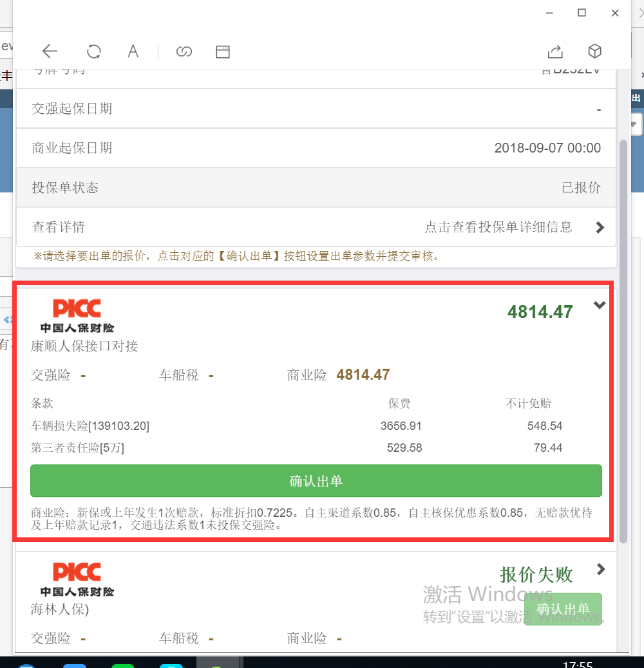Click the 商业险 discount note paragraph
This screenshot has height=668, width=644.
coord(312,519)
